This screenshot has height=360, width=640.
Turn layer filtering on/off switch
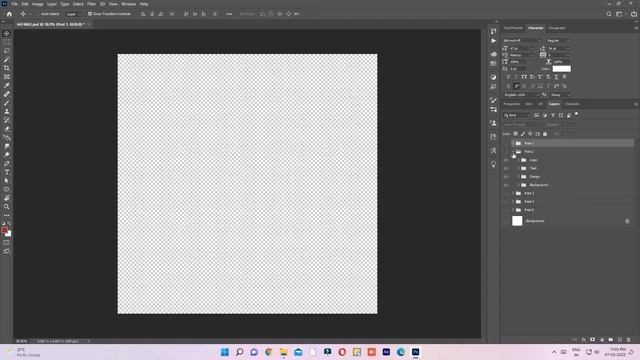pyautogui.click(x=576, y=114)
